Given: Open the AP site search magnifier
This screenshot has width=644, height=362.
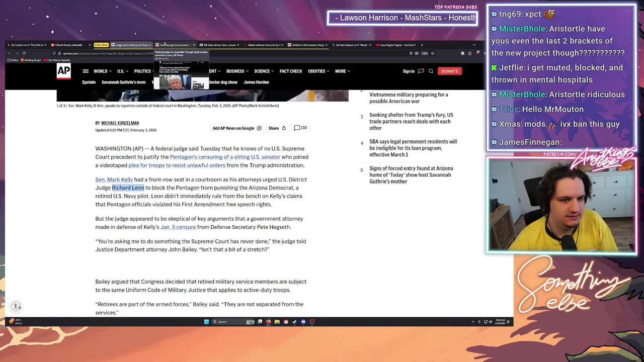Looking at the screenshot, I should pos(431,71).
